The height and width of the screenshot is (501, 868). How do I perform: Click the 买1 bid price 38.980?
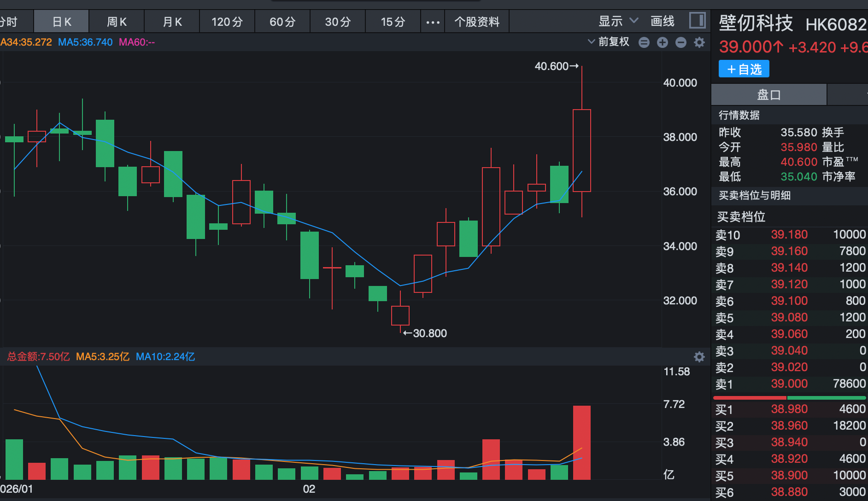click(x=789, y=409)
